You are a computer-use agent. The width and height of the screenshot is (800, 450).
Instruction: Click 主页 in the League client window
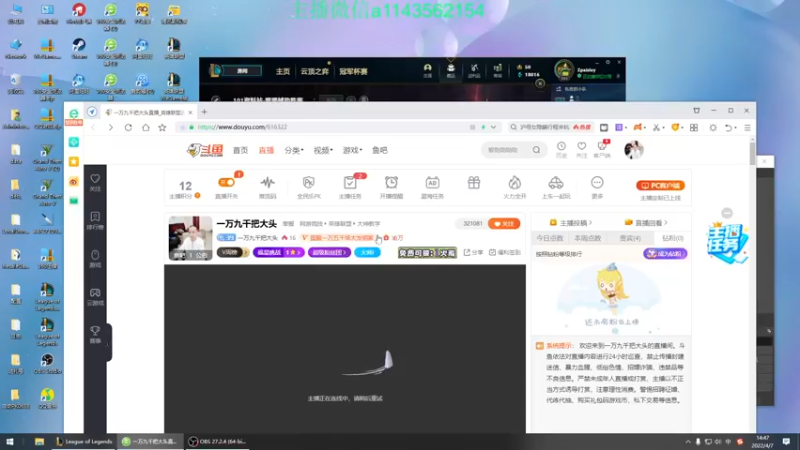click(x=283, y=71)
